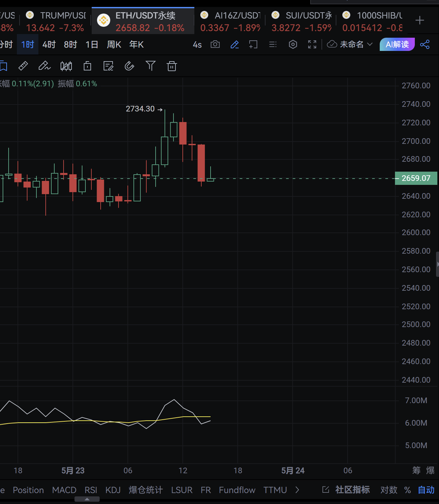Toggle 自动 auto scale
This screenshot has height=504, width=439.
point(426,490)
